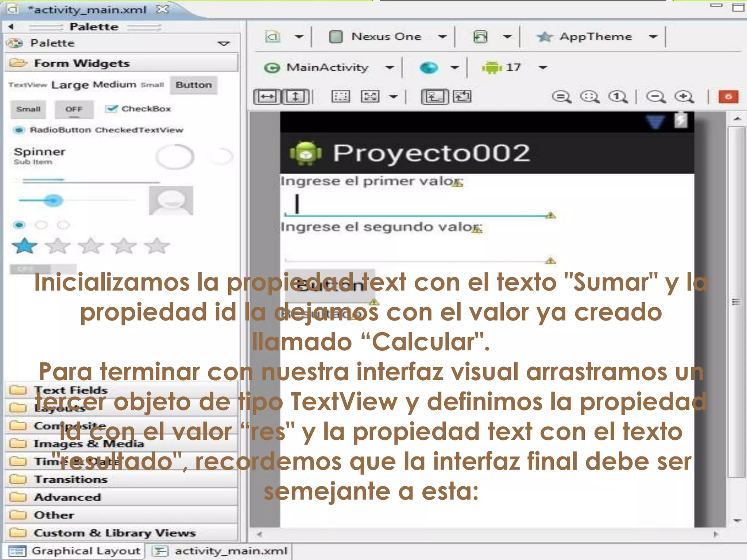Select the CheckedTextView widget
Screen dimensions: 747x560
pos(139,130)
